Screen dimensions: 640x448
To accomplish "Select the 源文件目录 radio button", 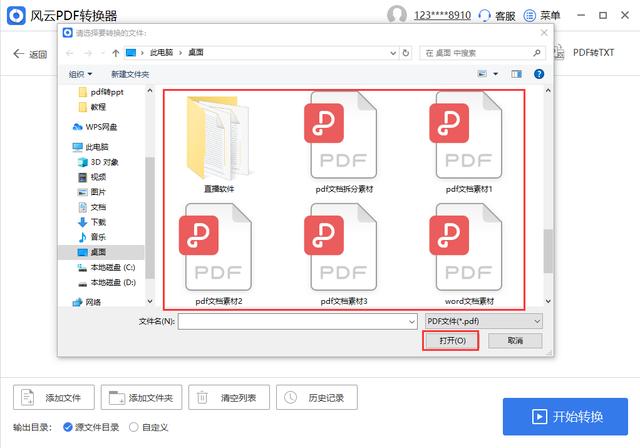I will click(x=68, y=427).
